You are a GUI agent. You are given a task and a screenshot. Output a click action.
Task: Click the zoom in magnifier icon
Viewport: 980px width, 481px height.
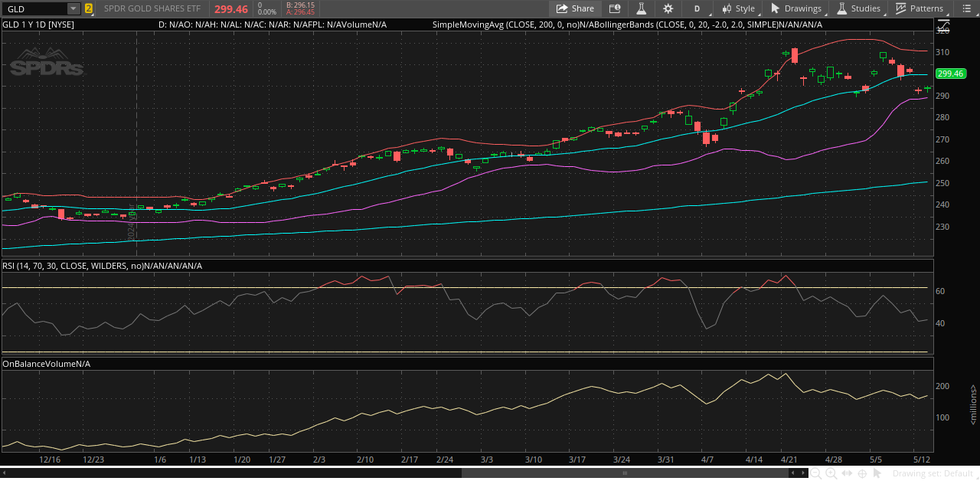pyautogui.click(x=831, y=473)
